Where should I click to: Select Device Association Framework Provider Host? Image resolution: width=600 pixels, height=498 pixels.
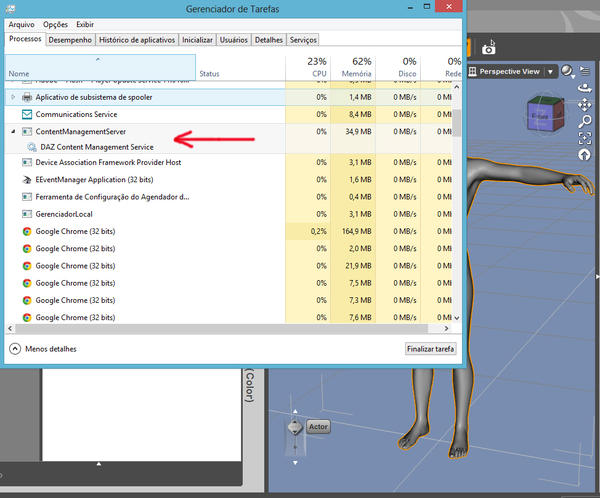[x=228, y=162]
